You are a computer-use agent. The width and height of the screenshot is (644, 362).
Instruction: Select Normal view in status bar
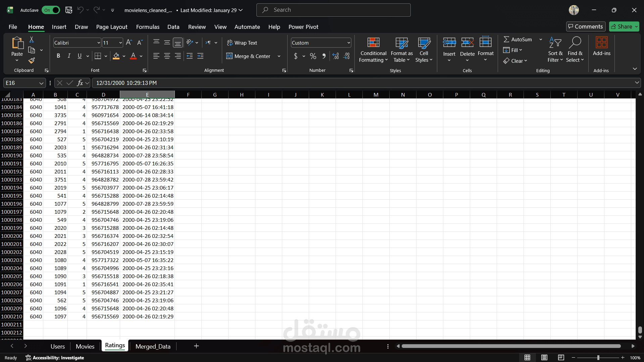tap(528, 358)
